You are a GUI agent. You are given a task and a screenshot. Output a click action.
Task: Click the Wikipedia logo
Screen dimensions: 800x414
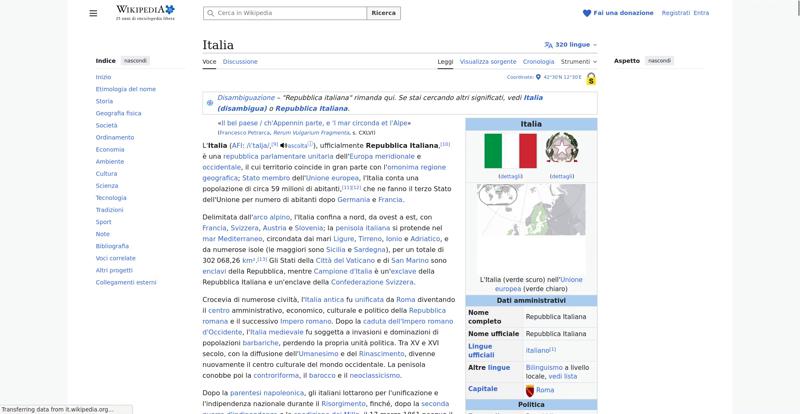(144, 12)
